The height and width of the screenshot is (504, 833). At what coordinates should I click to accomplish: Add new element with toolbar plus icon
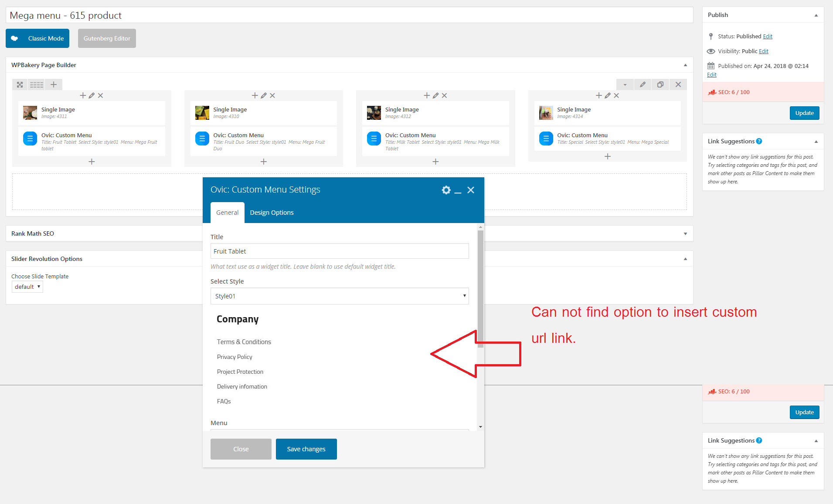54,85
